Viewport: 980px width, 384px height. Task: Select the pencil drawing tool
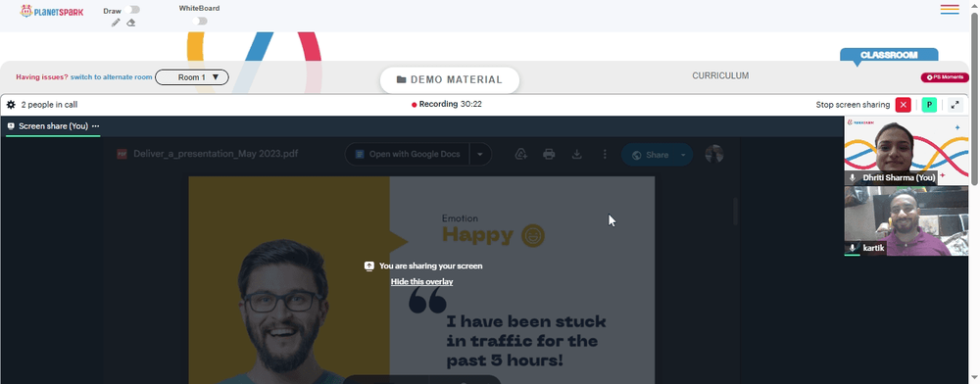click(x=116, y=23)
